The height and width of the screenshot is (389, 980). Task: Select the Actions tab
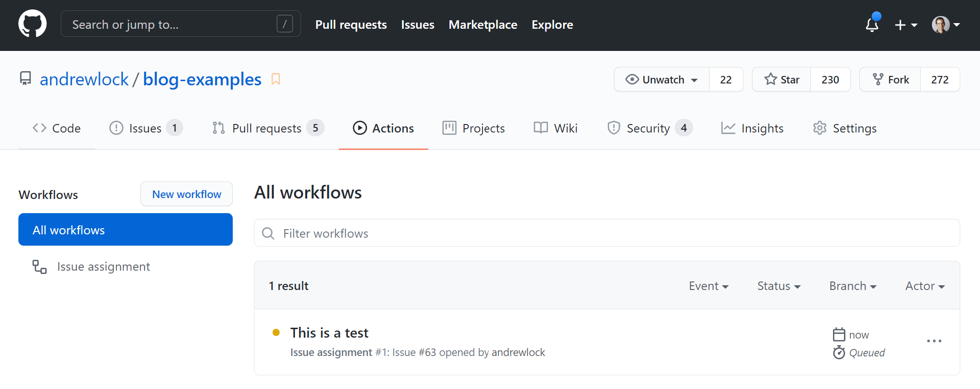(x=384, y=128)
